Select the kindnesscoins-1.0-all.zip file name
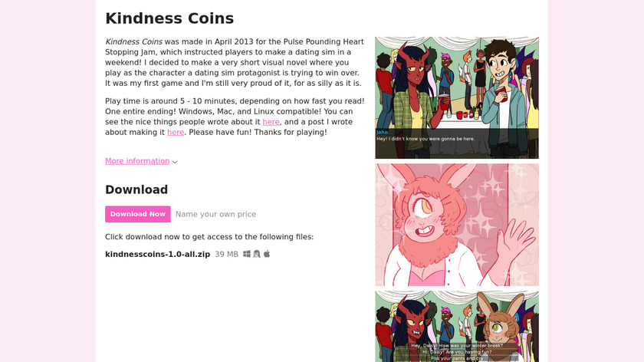 pos(157,255)
